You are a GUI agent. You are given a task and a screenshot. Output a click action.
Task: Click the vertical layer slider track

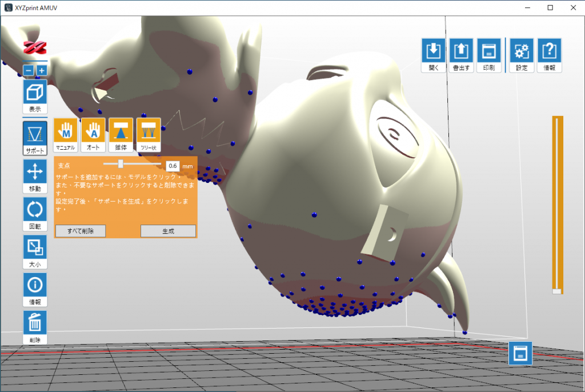558,203
